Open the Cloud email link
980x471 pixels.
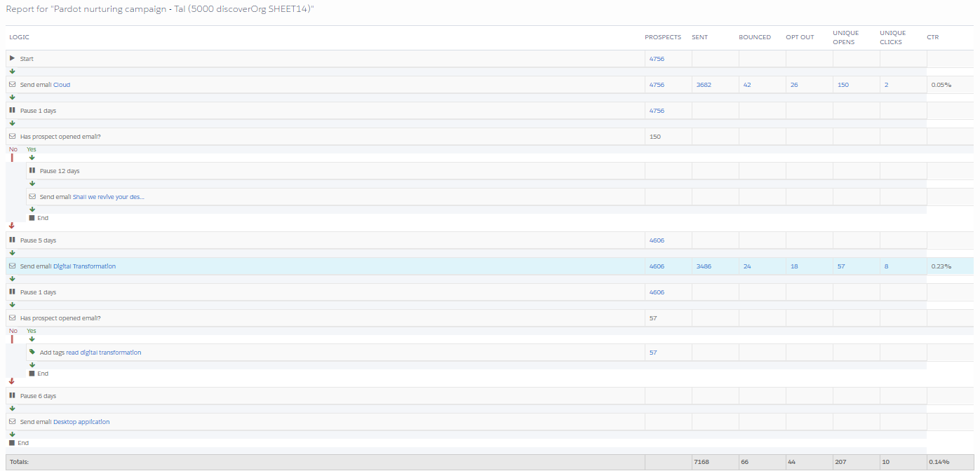click(x=62, y=85)
